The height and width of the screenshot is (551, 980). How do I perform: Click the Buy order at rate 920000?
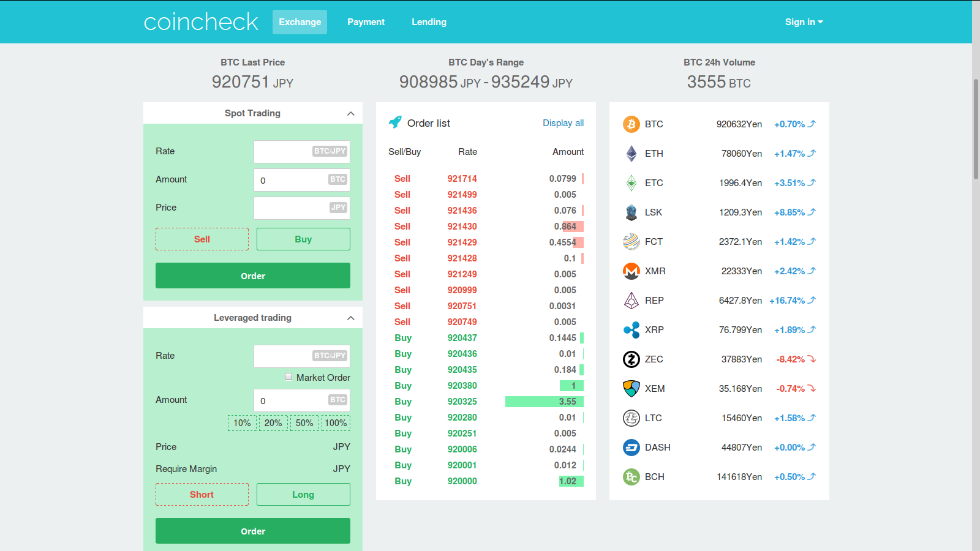[486, 481]
